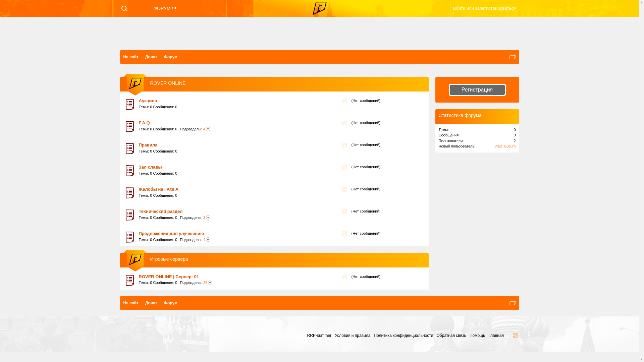The height and width of the screenshot is (362, 644).
Task: Open RSS feed for Аукцион forum
Action: click(x=344, y=101)
